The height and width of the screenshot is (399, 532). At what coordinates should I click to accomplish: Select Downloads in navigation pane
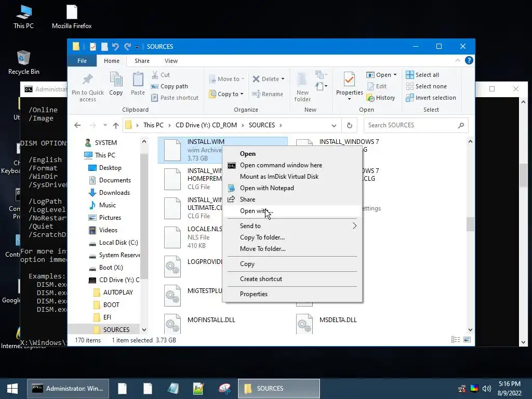pyautogui.click(x=114, y=193)
